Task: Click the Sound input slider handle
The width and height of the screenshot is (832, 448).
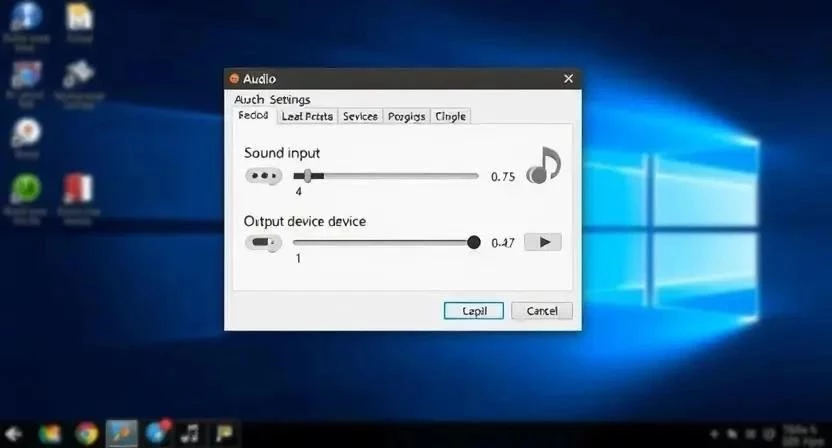Action: [x=307, y=176]
